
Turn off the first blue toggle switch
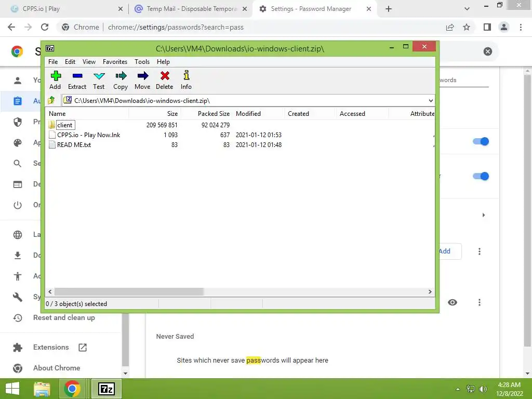click(x=481, y=141)
